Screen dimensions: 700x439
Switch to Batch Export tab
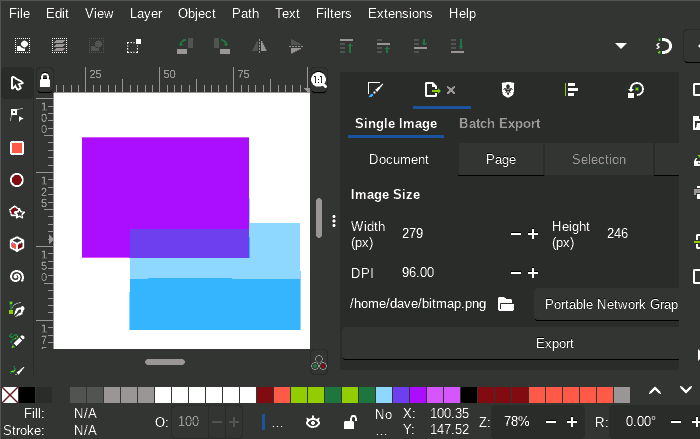click(x=500, y=123)
